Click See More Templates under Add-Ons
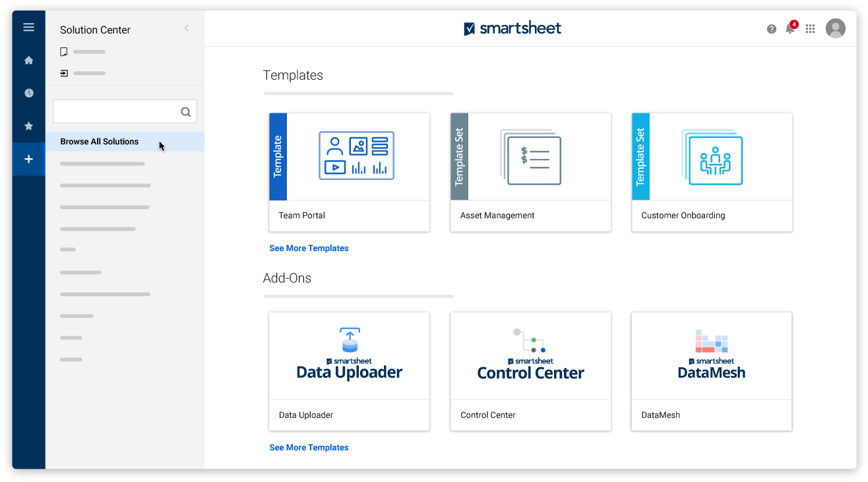 point(309,448)
